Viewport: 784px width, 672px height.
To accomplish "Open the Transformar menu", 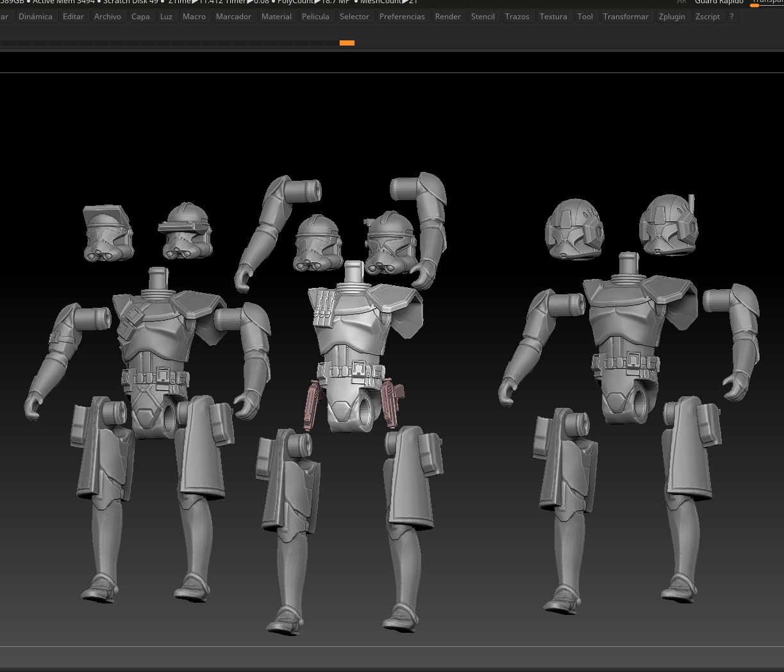I will pyautogui.click(x=626, y=16).
